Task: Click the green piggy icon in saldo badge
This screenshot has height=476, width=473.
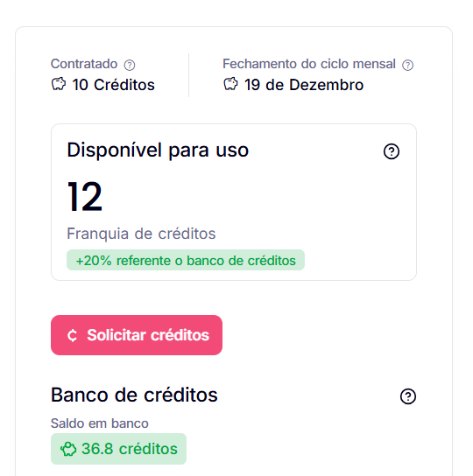Action: coord(68,449)
